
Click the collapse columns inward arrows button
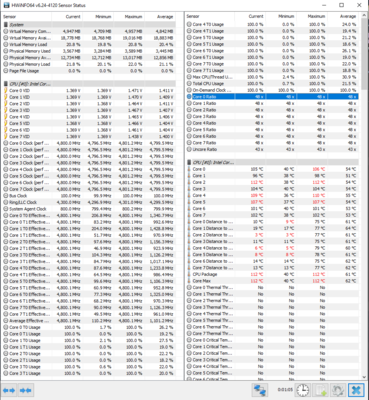pyautogui.click(x=25, y=390)
